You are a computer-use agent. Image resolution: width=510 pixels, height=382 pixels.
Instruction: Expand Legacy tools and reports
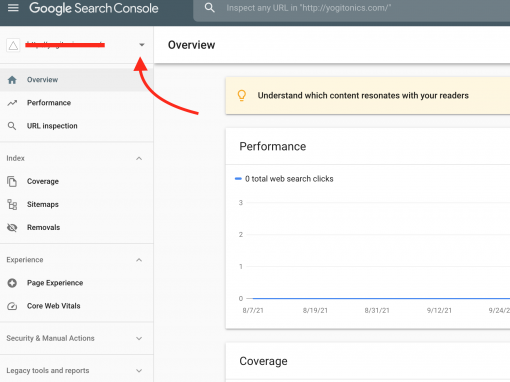click(139, 371)
